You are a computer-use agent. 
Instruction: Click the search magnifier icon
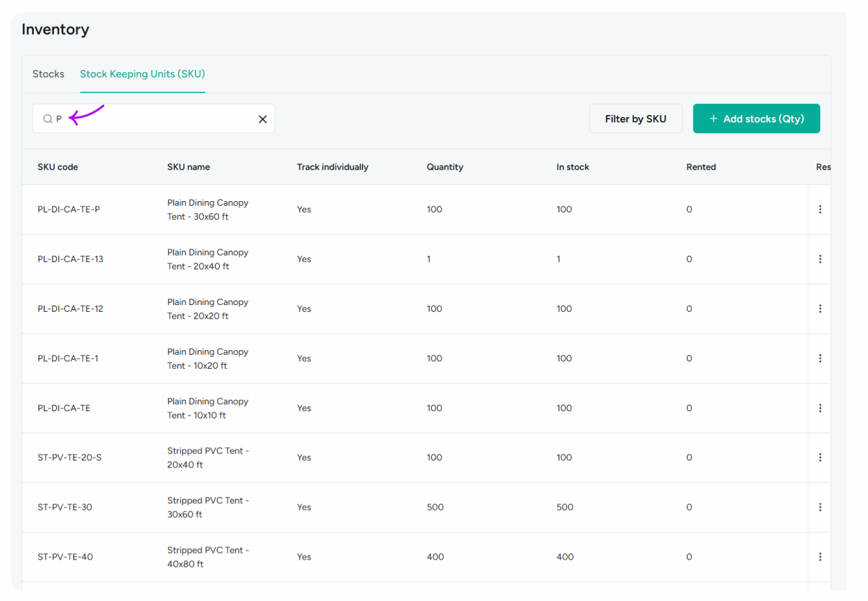point(47,119)
